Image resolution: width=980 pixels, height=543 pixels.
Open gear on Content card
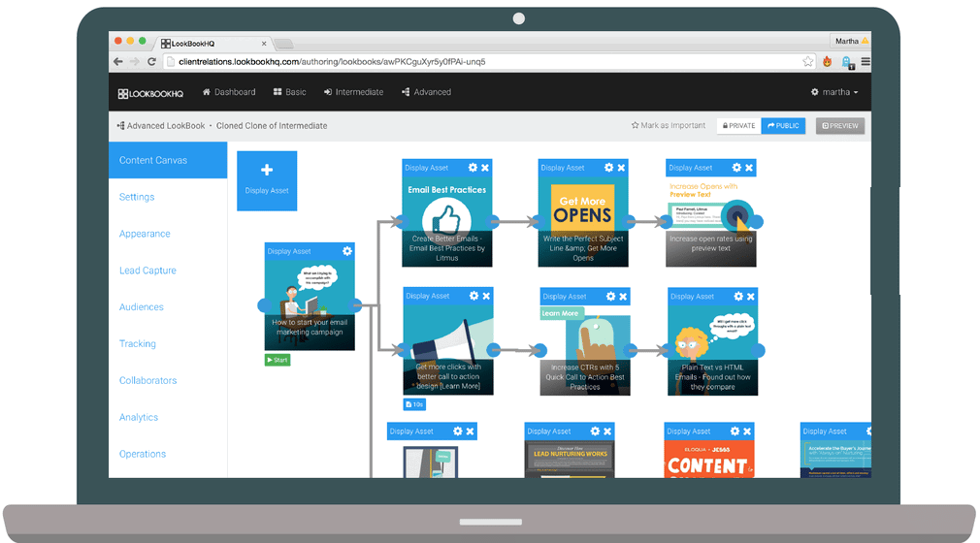pyautogui.click(x=735, y=431)
